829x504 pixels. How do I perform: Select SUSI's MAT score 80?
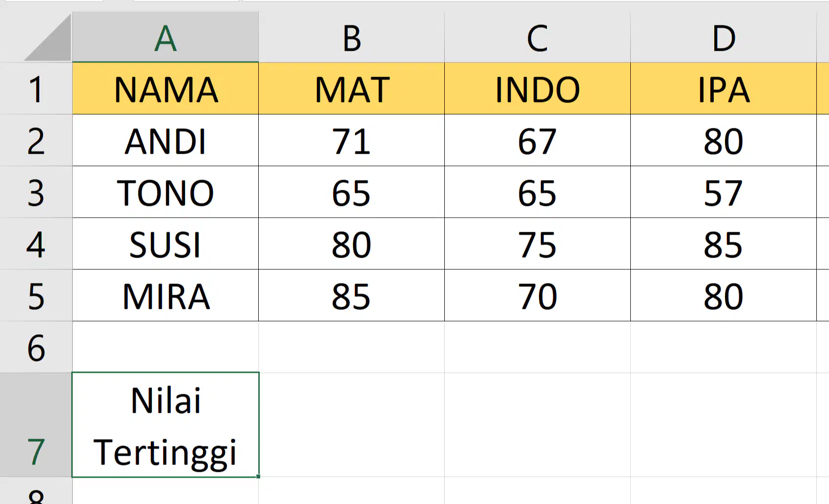coord(352,244)
